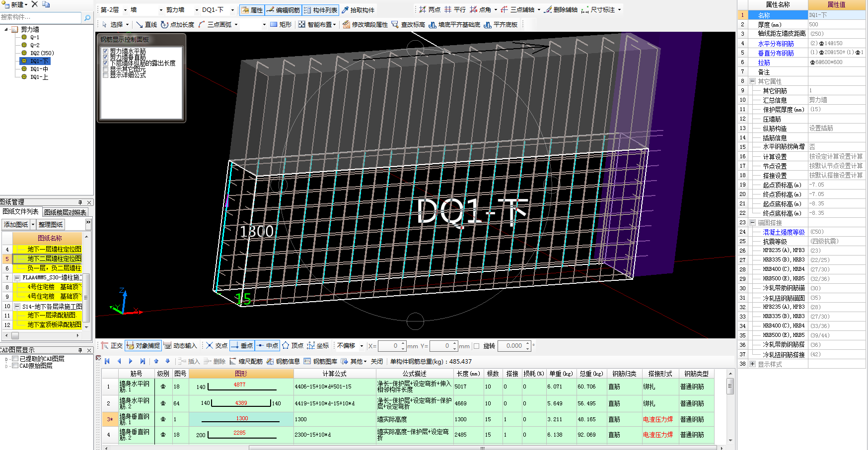Uncheck 剪力墙水平筋 display checkbox

105,51
